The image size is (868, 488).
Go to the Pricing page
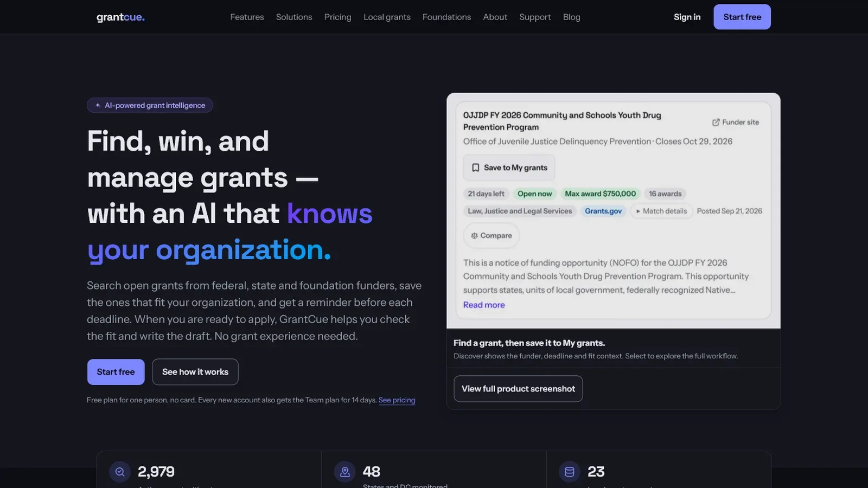click(x=337, y=17)
